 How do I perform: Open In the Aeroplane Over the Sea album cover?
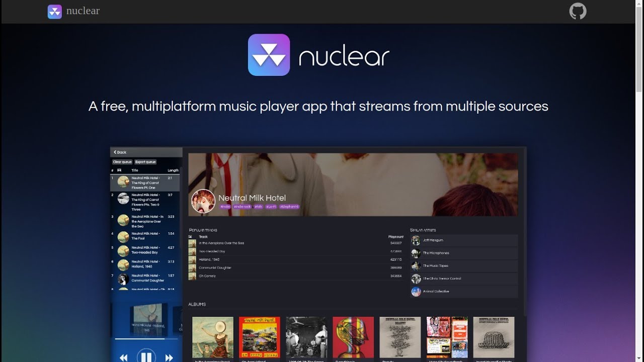point(213,337)
